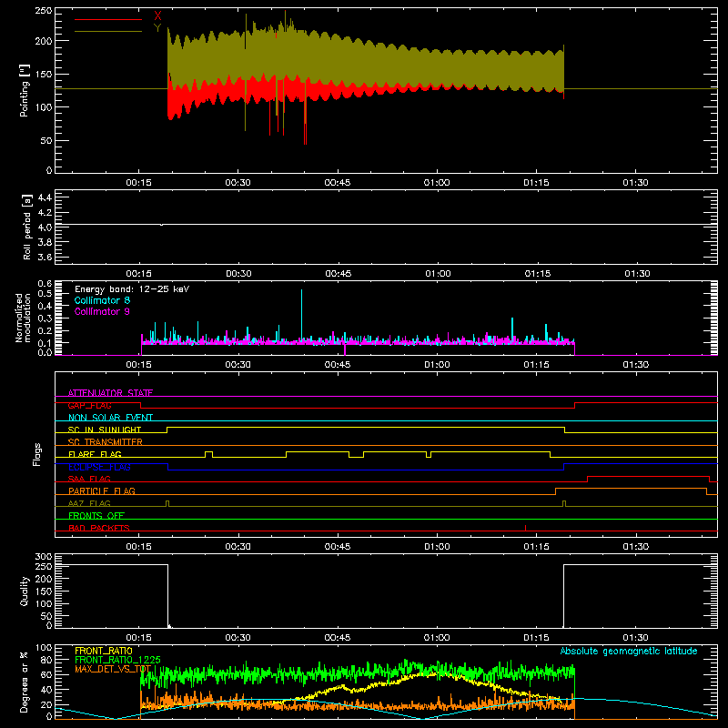The image size is (728, 728).
Task: Click the Quality axis title
Action: [25, 591]
